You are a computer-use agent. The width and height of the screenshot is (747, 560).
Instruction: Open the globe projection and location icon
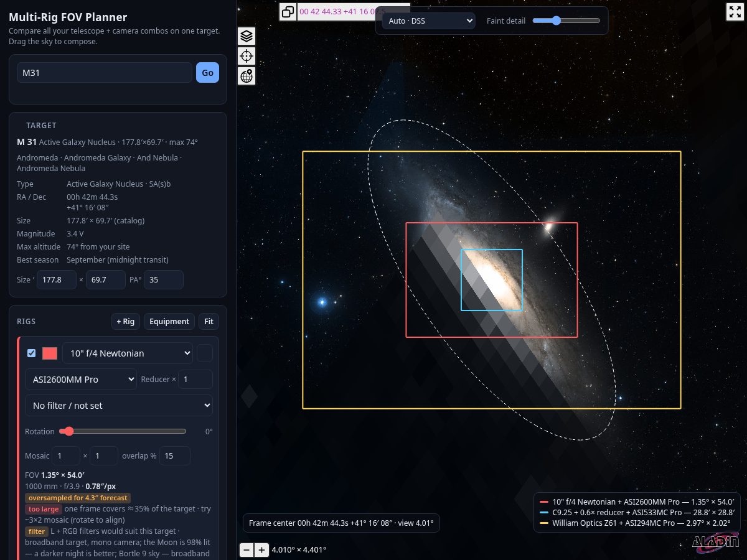247,76
